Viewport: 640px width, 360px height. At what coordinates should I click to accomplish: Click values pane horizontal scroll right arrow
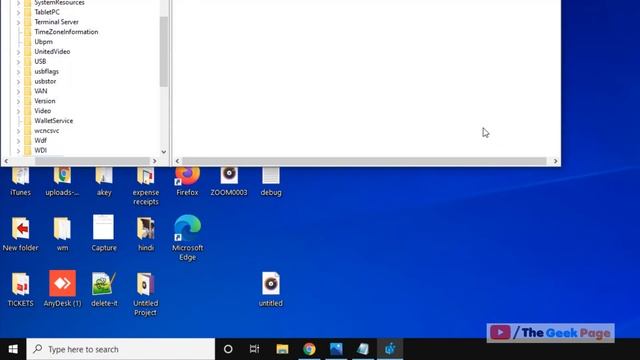click(556, 161)
